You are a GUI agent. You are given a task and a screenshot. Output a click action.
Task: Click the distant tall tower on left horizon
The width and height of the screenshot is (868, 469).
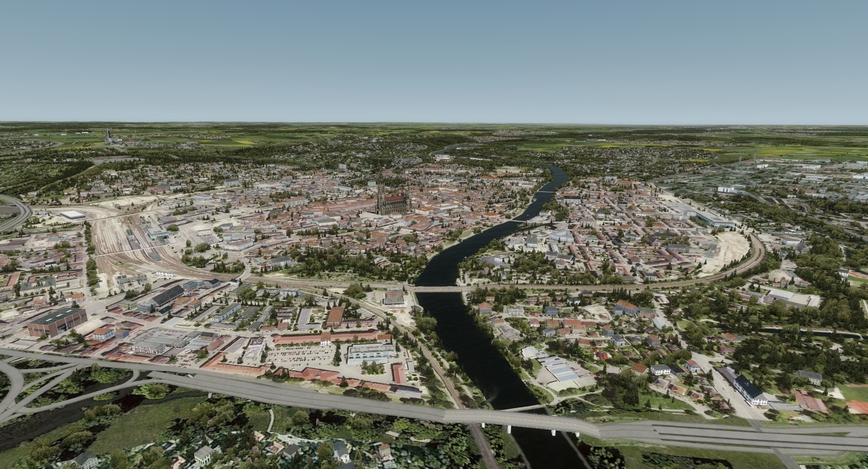pyautogui.click(x=108, y=135)
